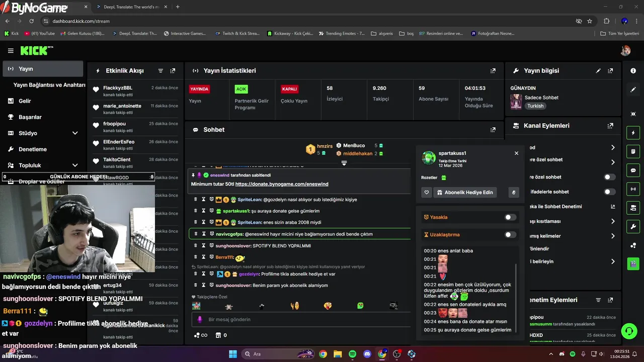Screen dimensions: 644x362
Task: Pop out the Yayın İstatistikleri panel
Action: click(x=493, y=71)
